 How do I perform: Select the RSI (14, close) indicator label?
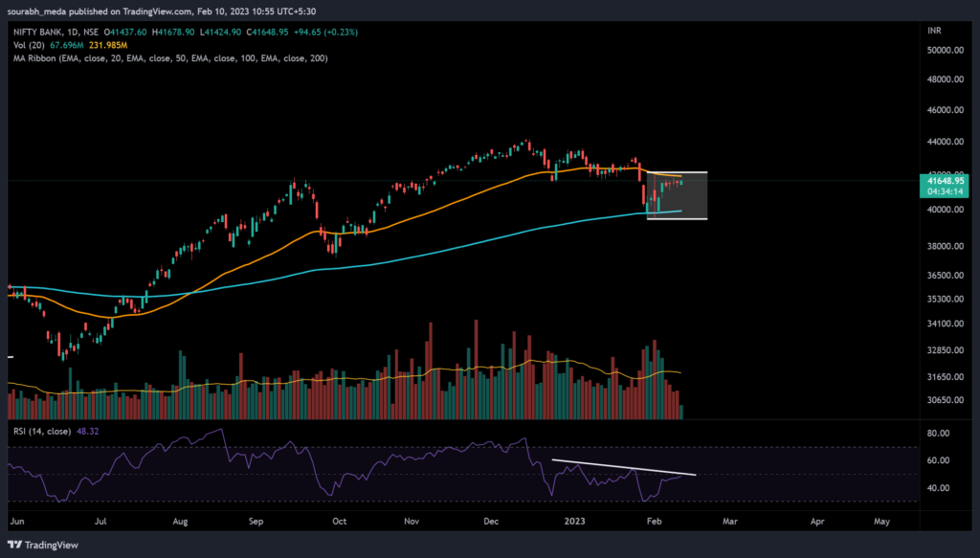pos(42,431)
